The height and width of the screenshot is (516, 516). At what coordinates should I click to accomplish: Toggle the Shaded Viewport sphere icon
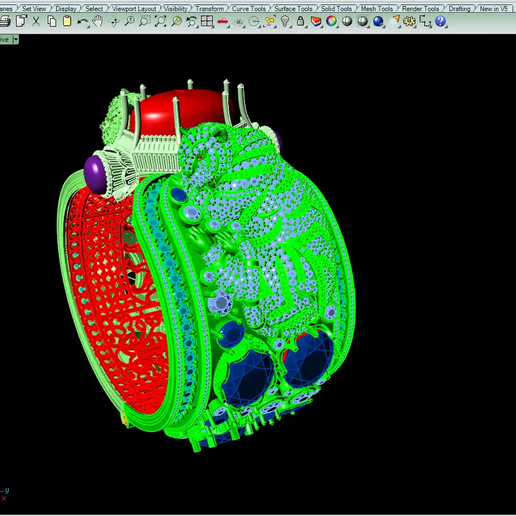347,22
